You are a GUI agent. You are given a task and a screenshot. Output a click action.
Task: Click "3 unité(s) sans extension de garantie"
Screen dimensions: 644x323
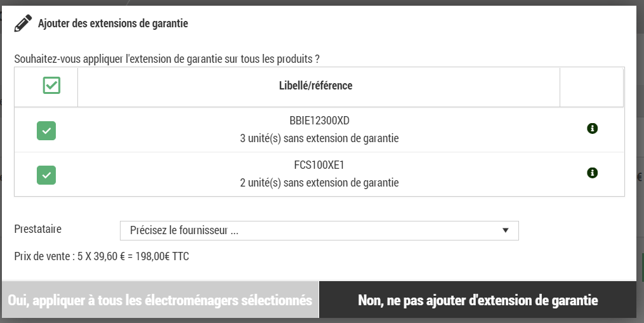[319, 138]
